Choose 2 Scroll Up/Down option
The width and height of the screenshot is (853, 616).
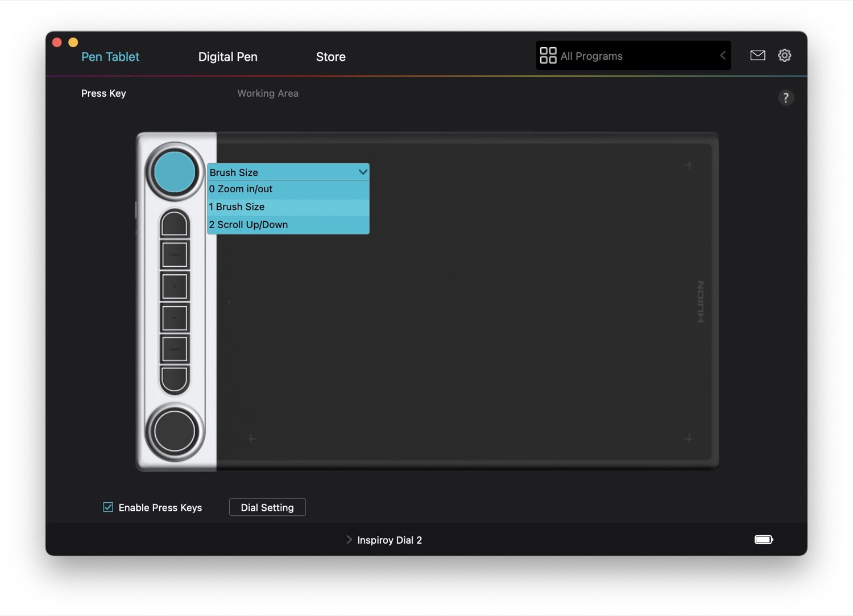288,225
